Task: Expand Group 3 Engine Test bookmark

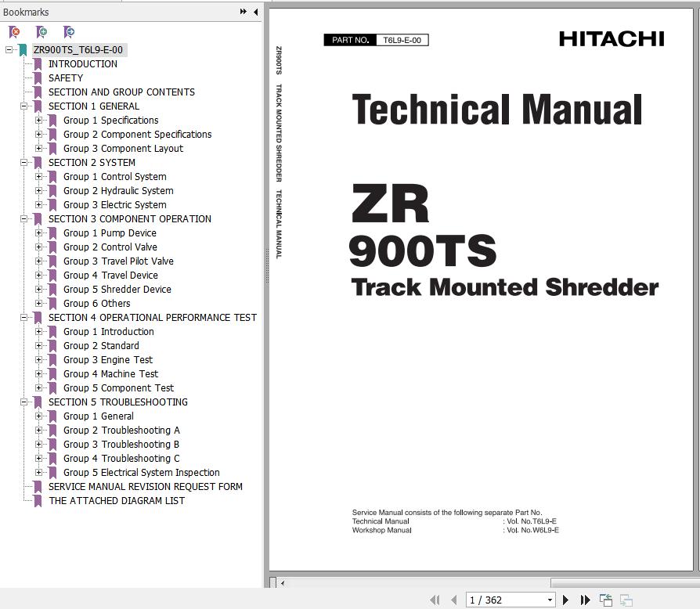Action: pos(39,359)
